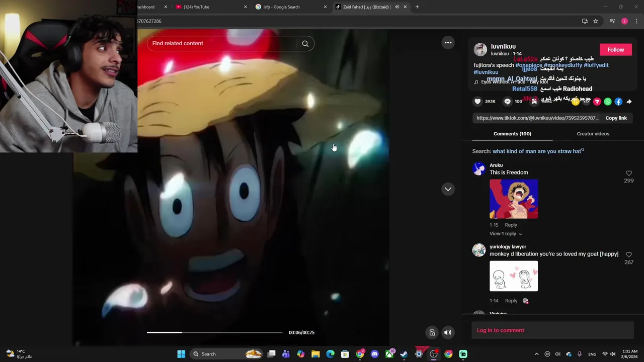The height and width of the screenshot is (362, 644).
Task: Open a new tab with the plus button
Action: [x=417, y=7]
